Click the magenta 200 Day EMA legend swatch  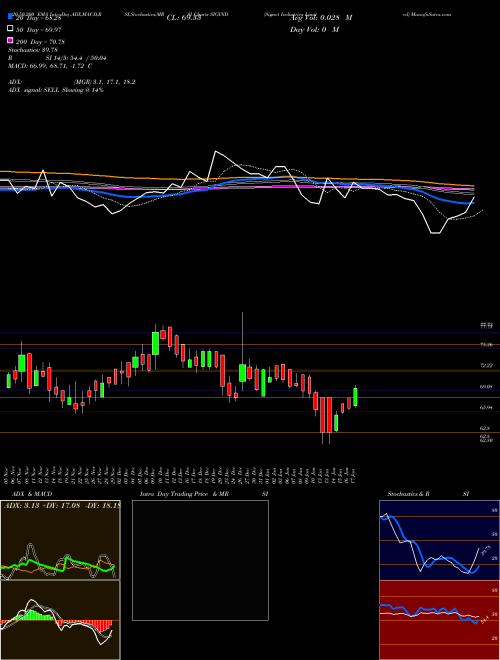tap(10, 41)
